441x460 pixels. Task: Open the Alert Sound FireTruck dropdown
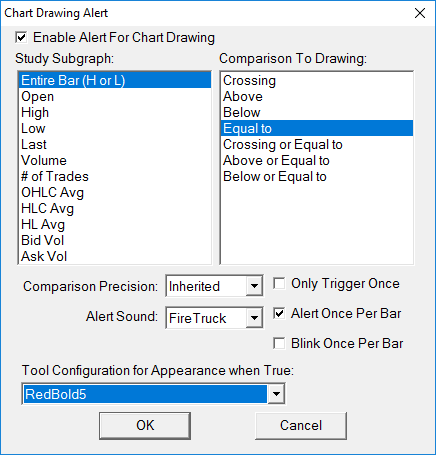pyautogui.click(x=254, y=318)
